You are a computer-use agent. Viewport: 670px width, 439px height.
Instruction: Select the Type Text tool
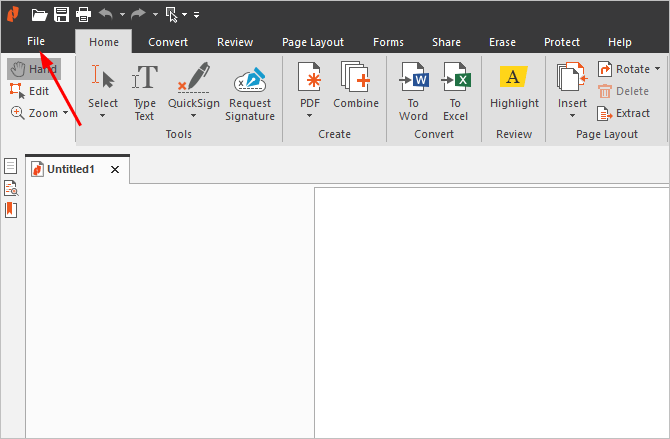click(145, 91)
